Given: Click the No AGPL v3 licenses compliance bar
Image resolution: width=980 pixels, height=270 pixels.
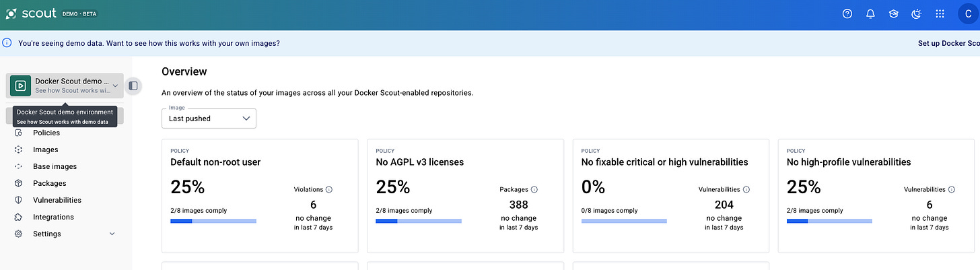Looking at the screenshot, I should 419,221.
